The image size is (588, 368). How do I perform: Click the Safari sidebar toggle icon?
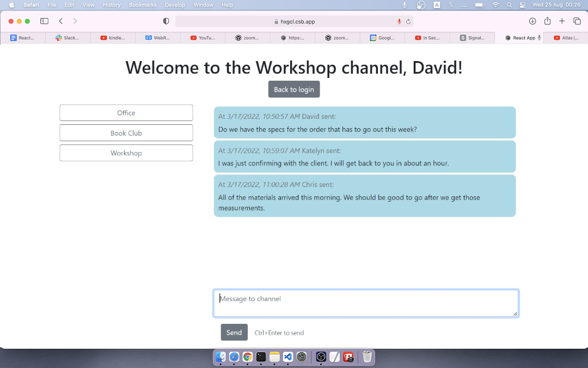[x=44, y=21]
